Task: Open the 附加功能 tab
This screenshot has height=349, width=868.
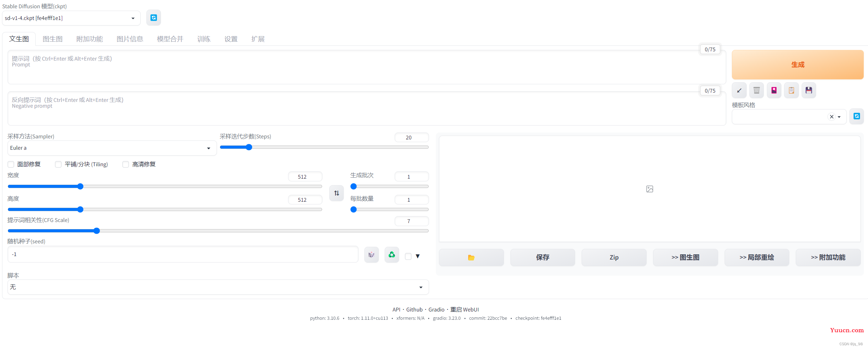Action: coord(89,39)
